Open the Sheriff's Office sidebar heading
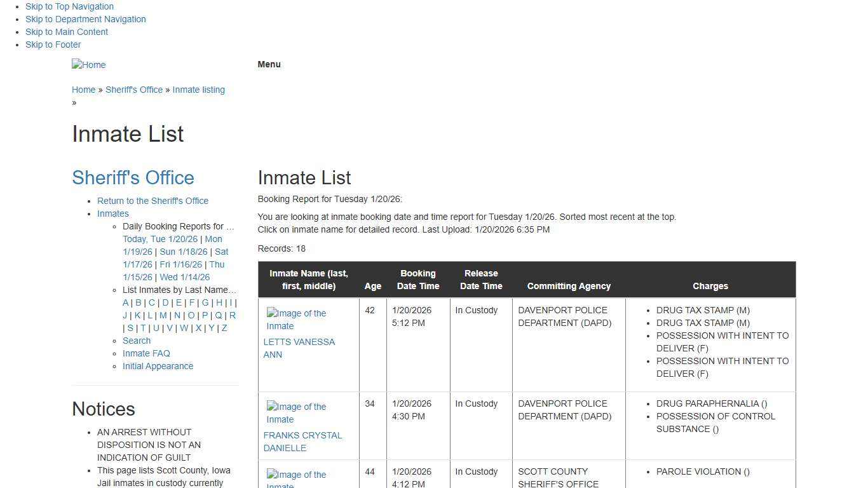Screen dimensions: 868x488 point(133,177)
